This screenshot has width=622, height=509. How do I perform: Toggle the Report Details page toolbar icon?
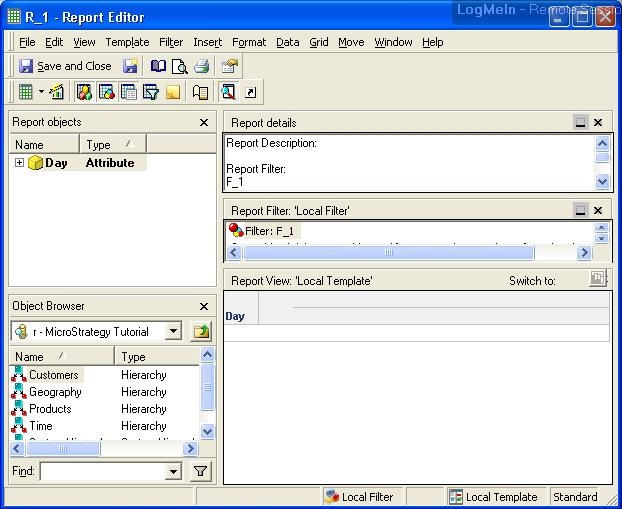pos(129,92)
